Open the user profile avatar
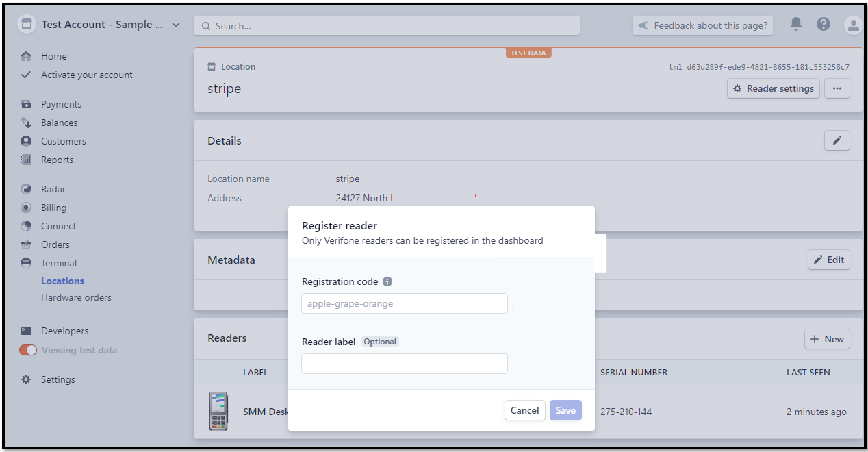The width and height of the screenshot is (868, 452). pos(853,25)
